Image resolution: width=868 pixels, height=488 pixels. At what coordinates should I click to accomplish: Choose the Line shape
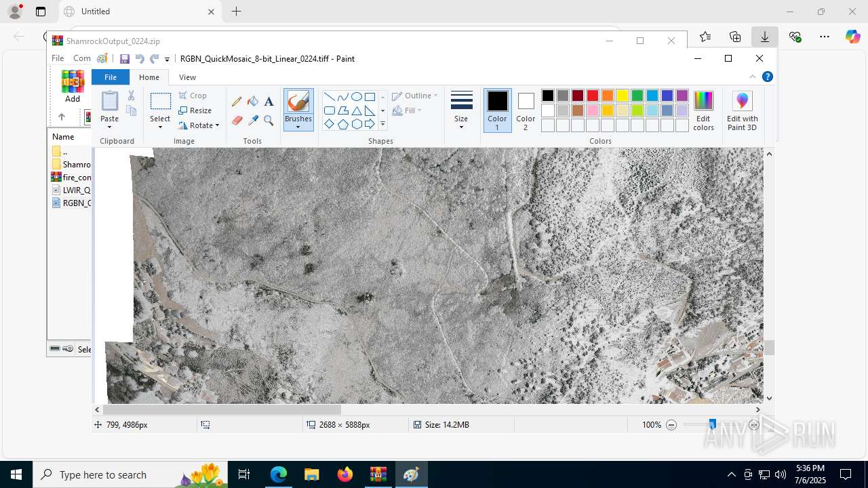pyautogui.click(x=329, y=96)
